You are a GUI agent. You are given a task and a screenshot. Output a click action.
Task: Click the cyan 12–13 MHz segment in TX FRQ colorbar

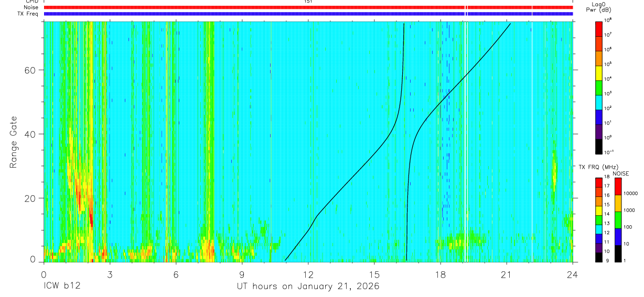point(600,229)
